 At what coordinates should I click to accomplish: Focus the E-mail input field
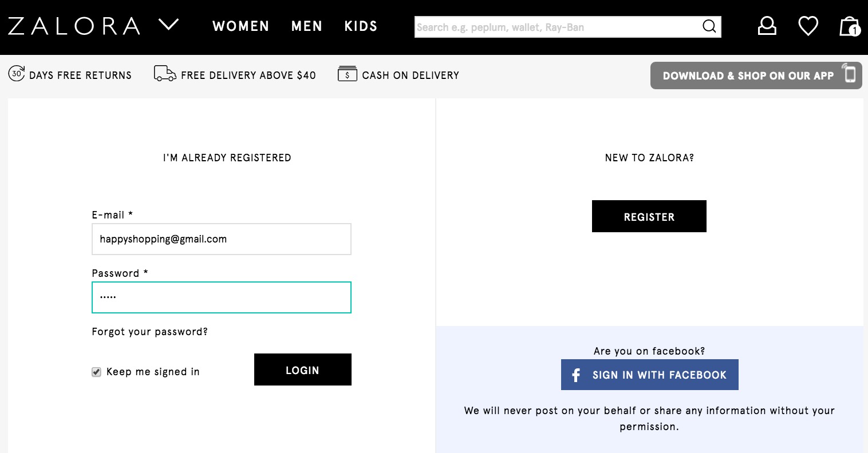(221, 239)
